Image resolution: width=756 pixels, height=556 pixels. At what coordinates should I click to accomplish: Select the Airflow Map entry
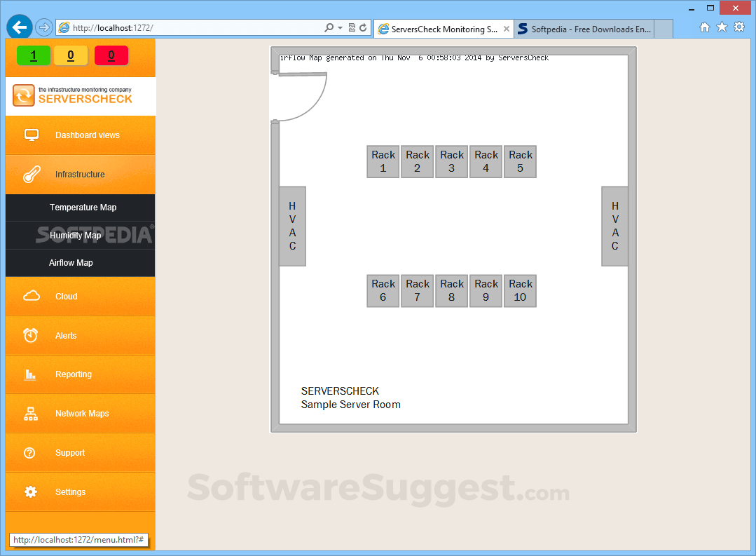tap(80, 262)
